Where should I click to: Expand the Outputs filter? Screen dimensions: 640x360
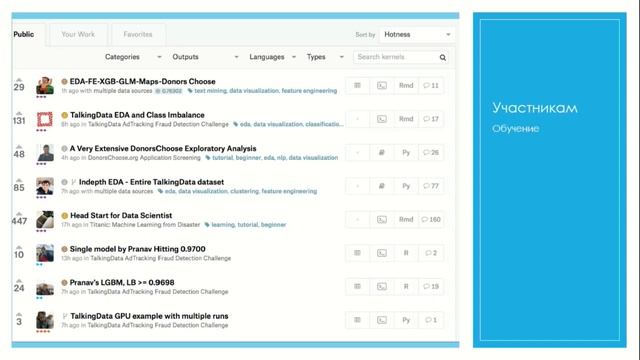click(x=205, y=57)
